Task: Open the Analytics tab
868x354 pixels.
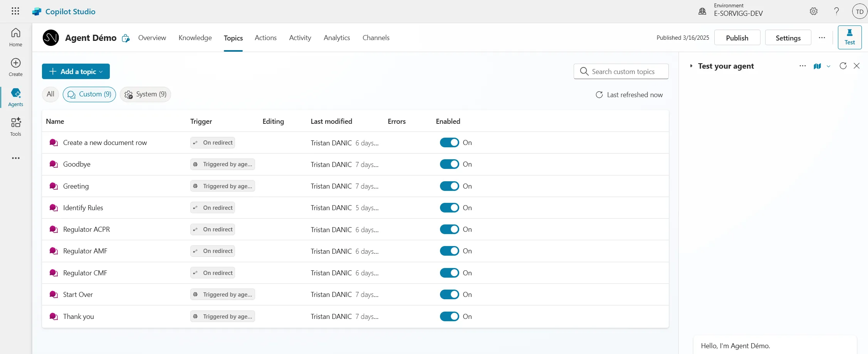Action: [x=337, y=38]
